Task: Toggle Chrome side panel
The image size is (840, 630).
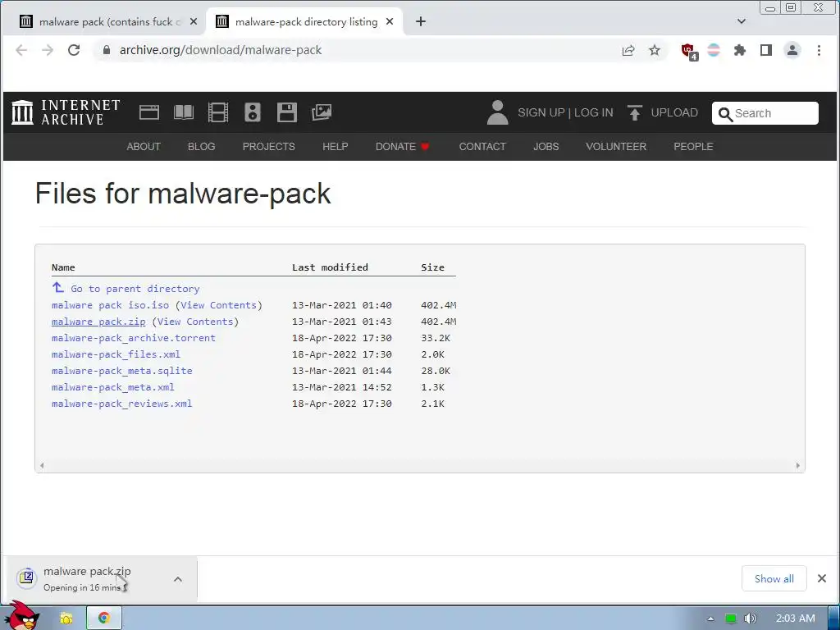Action: point(766,50)
